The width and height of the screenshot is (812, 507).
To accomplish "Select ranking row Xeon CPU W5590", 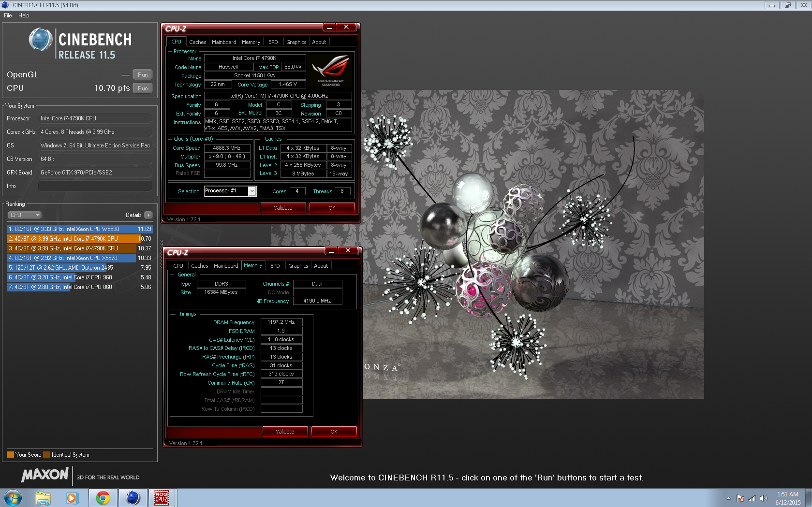I will click(80, 229).
